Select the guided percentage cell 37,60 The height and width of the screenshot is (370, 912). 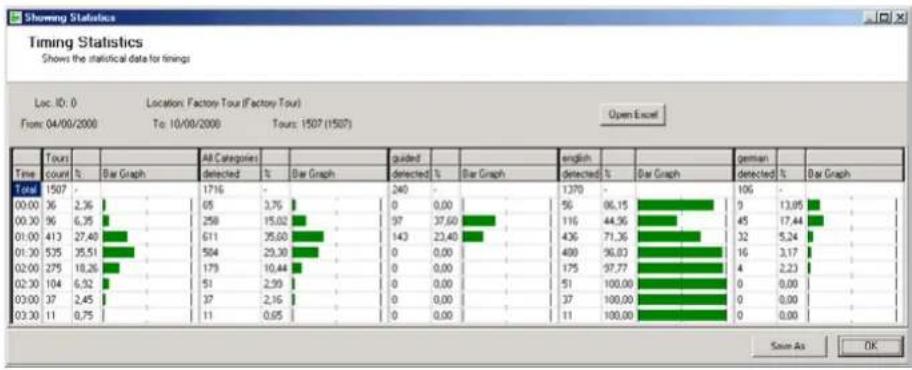click(x=446, y=220)
